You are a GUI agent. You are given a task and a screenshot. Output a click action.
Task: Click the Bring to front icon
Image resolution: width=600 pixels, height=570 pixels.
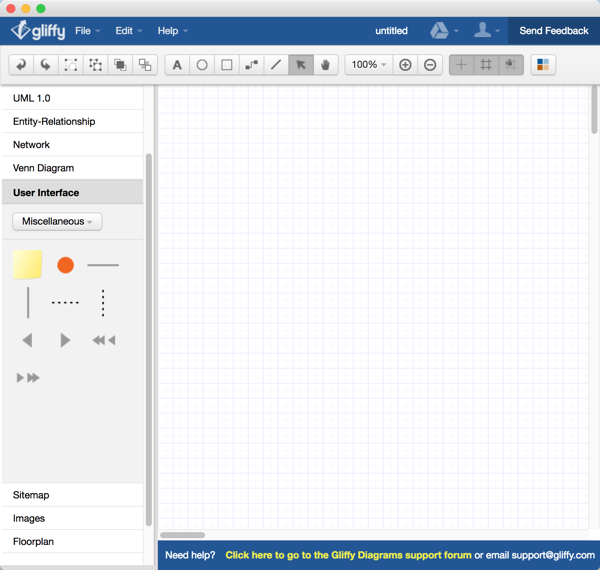120,65
